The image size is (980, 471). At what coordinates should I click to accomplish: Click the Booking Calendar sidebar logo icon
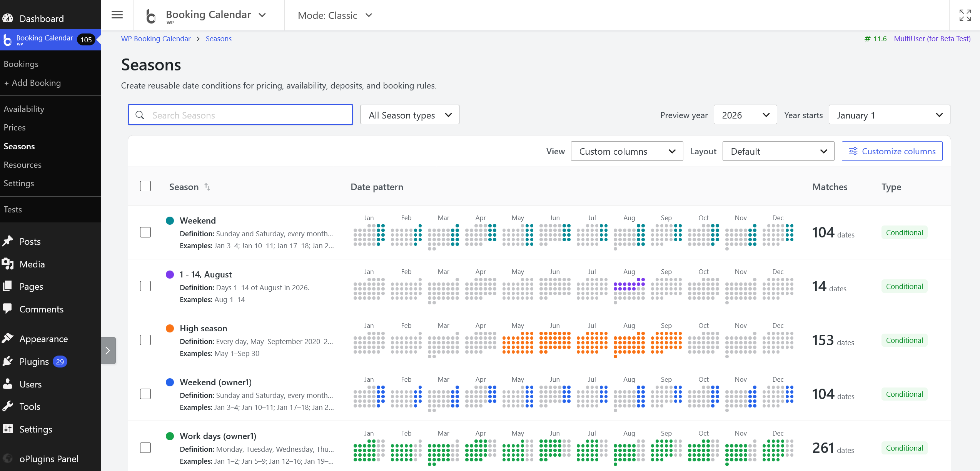pyautogui.click(x=7, y=40)
